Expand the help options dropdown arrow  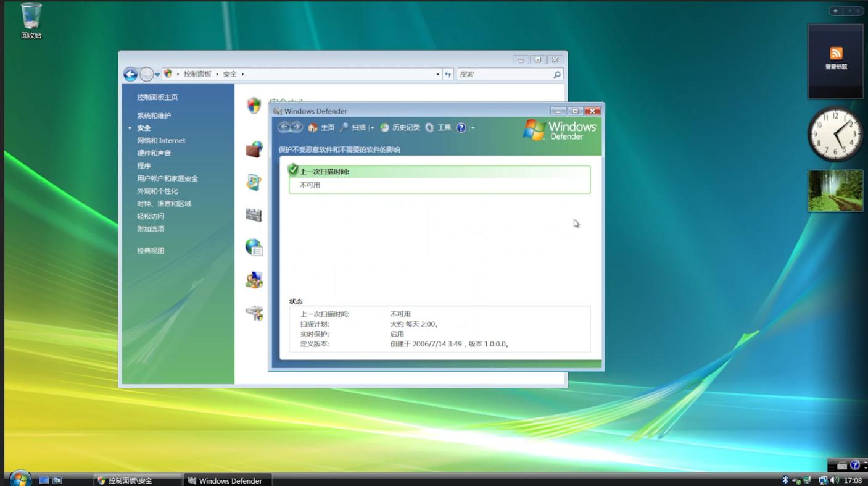tap(473, 128)
